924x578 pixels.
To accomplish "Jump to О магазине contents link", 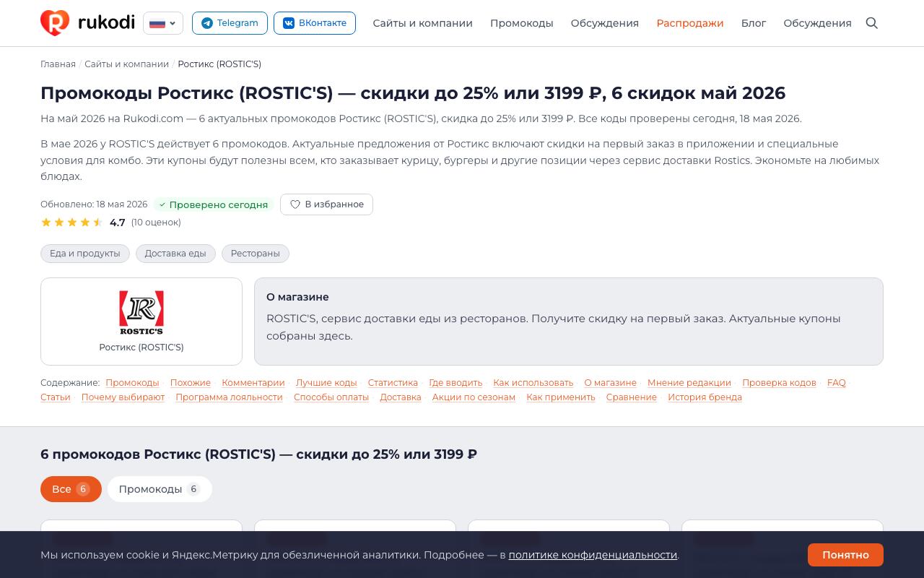I will [611, 383].
